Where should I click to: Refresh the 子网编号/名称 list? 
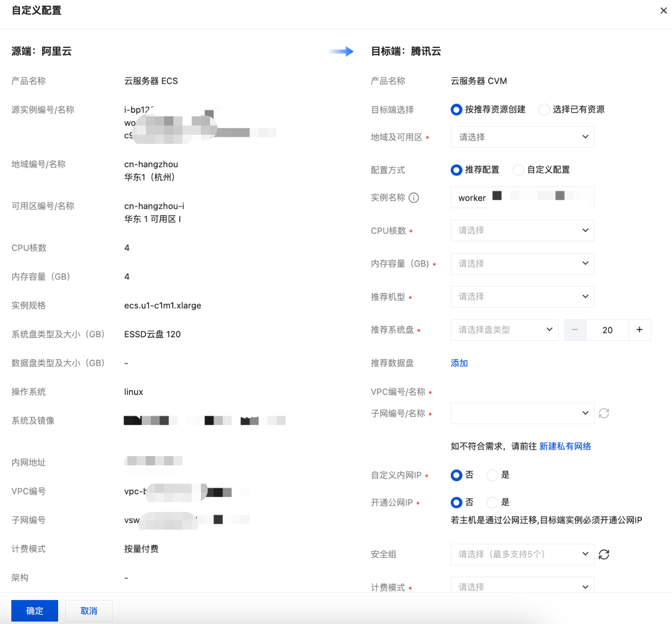tap(604, 413)
